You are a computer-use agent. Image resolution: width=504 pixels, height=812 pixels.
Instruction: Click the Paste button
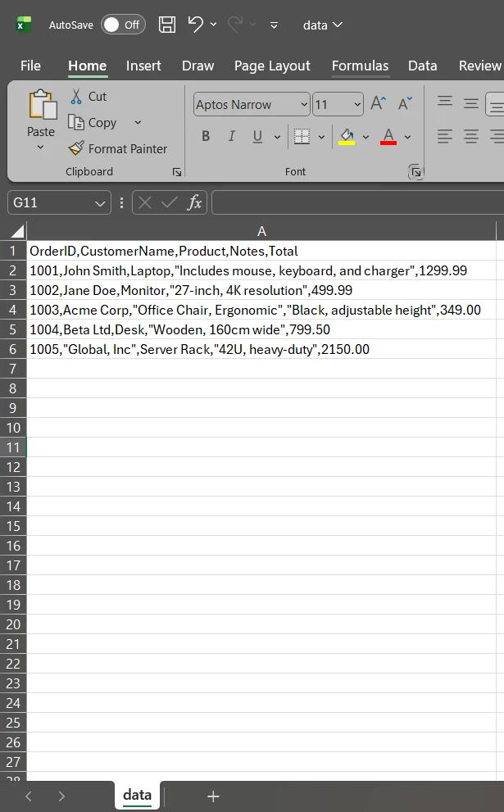[40, 115]
